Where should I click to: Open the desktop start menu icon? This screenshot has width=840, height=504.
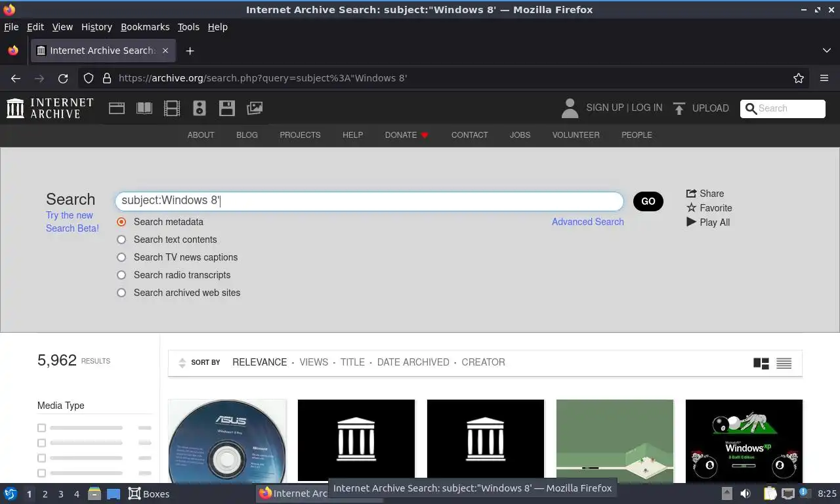click(10, 493)
